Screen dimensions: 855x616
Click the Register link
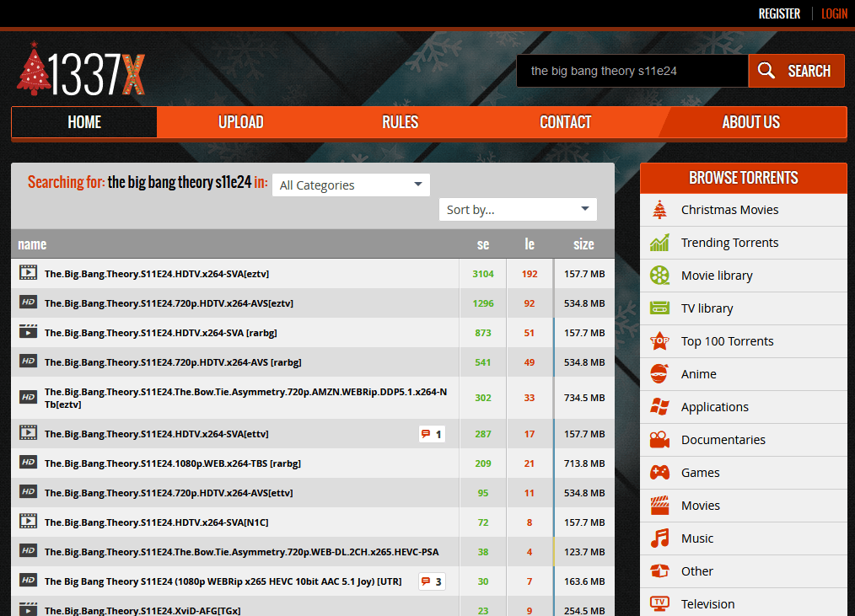779,13
